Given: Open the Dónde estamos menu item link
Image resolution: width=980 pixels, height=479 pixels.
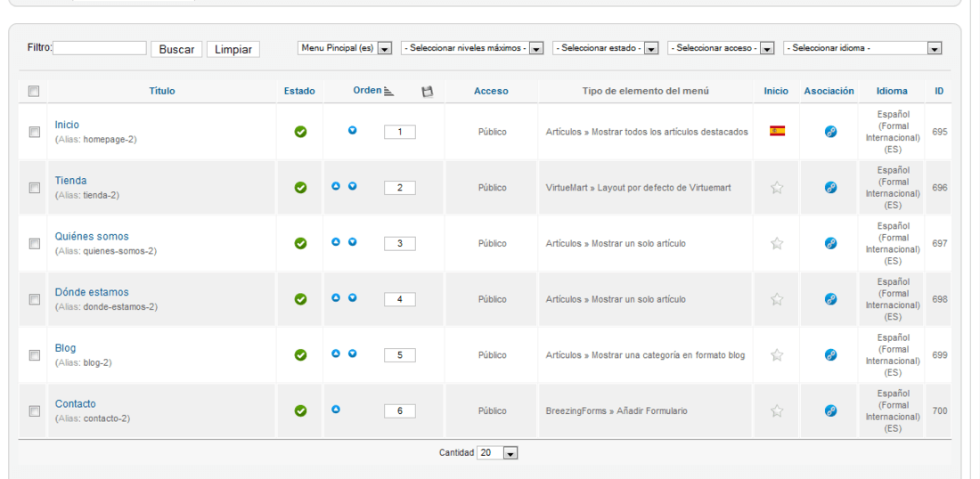Looking at the screenshot, I should 92,292.
